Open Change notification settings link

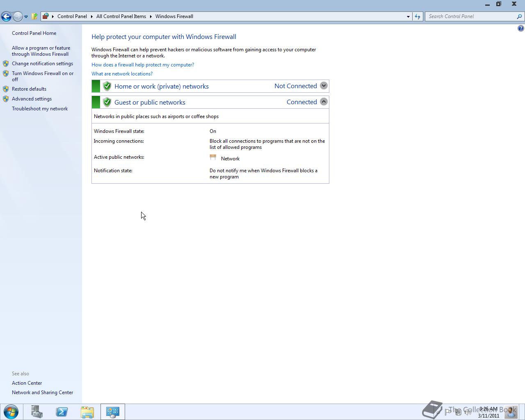pyautogui.click(x=42, y=64)
